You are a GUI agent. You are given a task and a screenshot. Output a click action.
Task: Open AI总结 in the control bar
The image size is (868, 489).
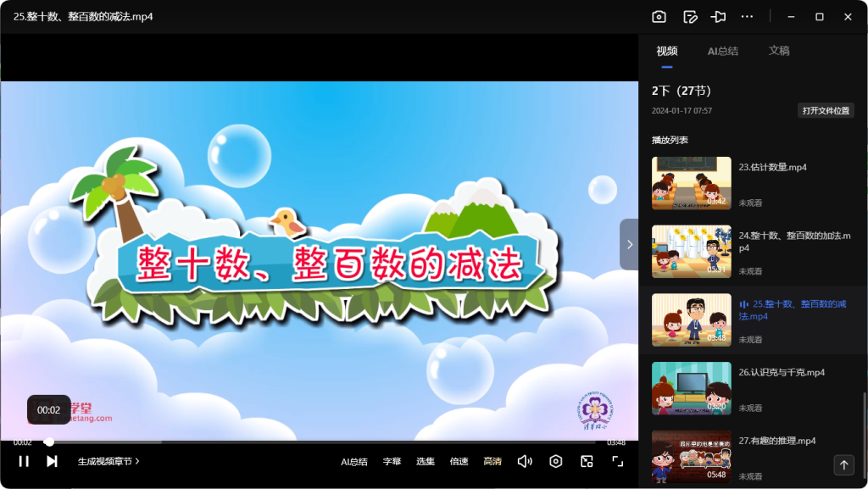point(354,461)
